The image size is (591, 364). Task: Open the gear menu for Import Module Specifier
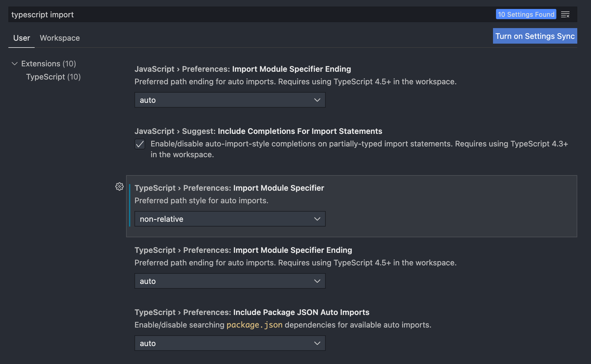[120, 186]
